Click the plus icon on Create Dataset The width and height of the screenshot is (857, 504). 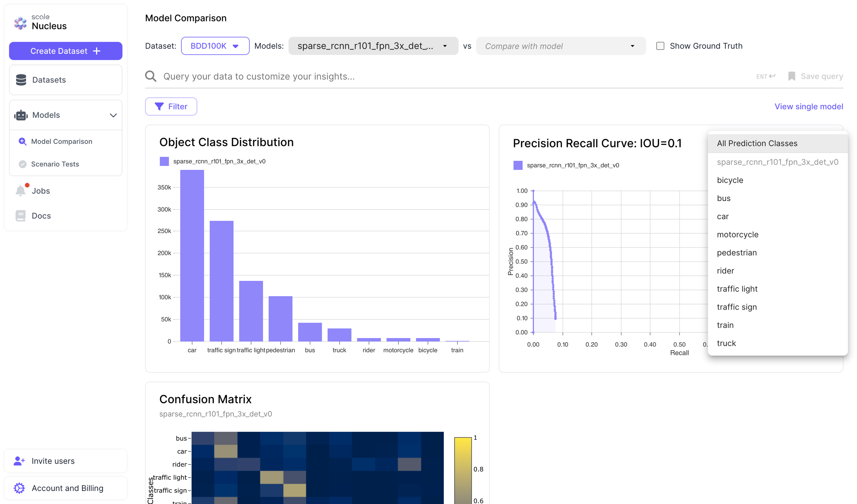(x=97, y=51)
